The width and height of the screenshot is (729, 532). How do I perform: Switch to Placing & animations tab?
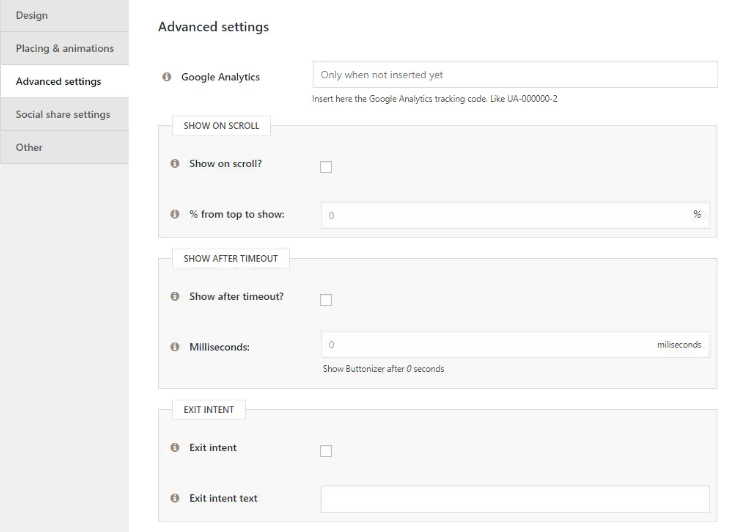click(65, 48)
